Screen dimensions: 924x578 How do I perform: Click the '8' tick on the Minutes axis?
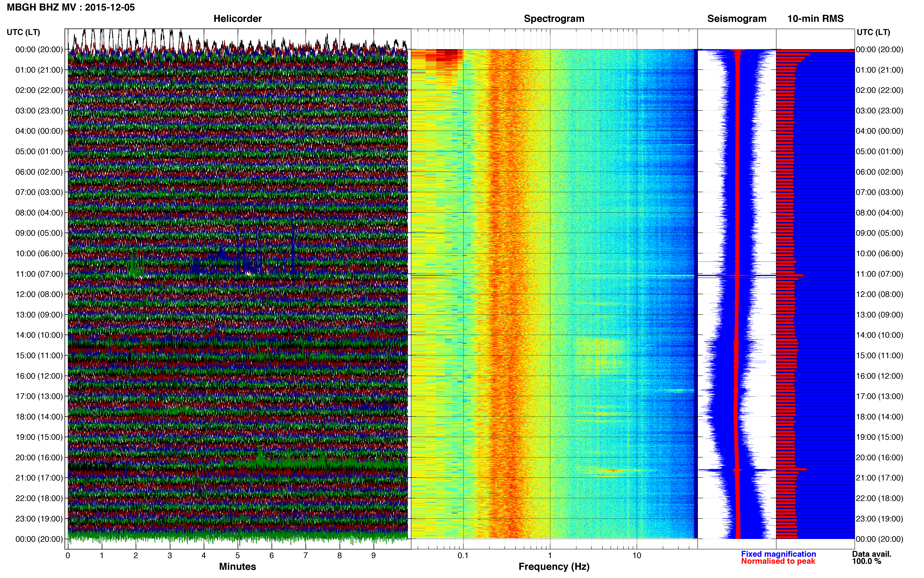340,555
